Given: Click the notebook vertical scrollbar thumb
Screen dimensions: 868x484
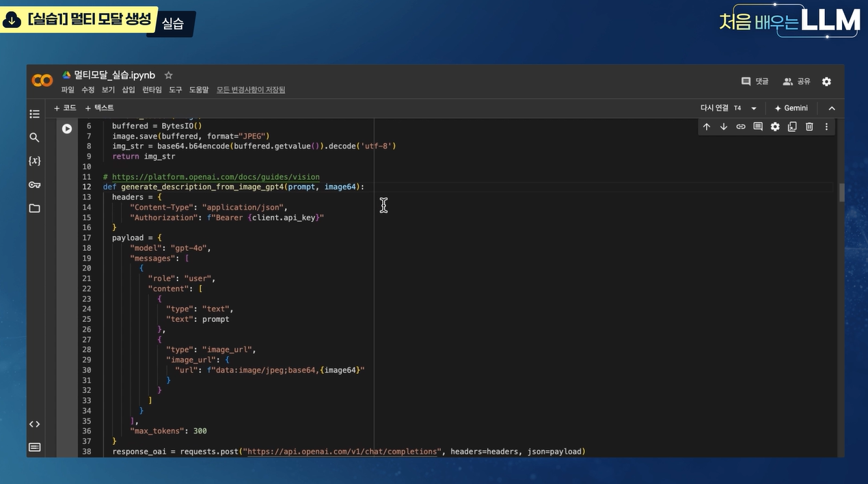Looking at the screenshot, I should 841,192.
